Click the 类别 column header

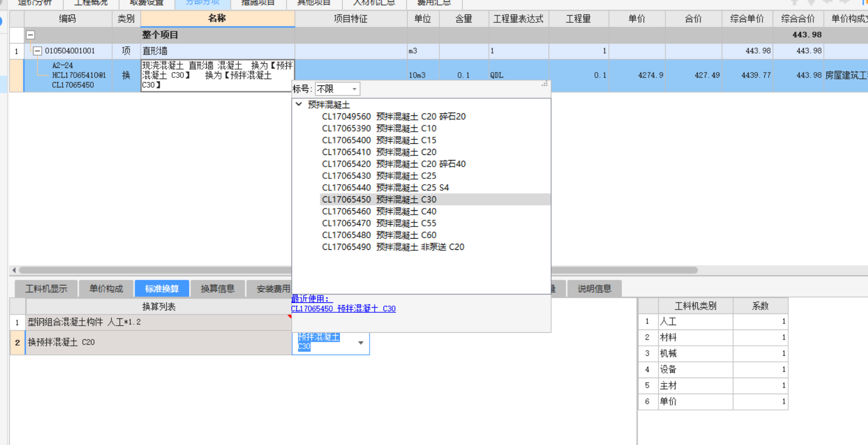coord(126,18)
